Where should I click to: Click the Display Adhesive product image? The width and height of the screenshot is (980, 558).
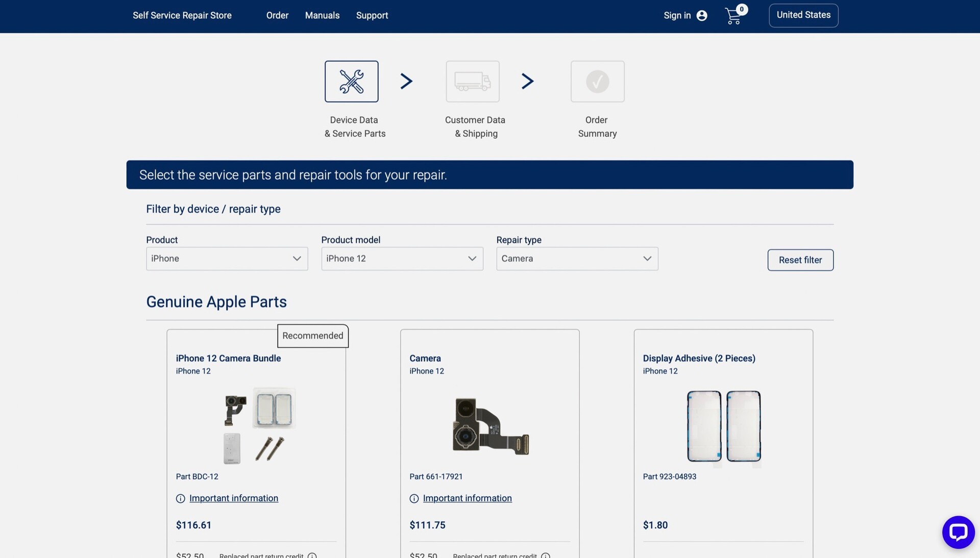[723, 426]
